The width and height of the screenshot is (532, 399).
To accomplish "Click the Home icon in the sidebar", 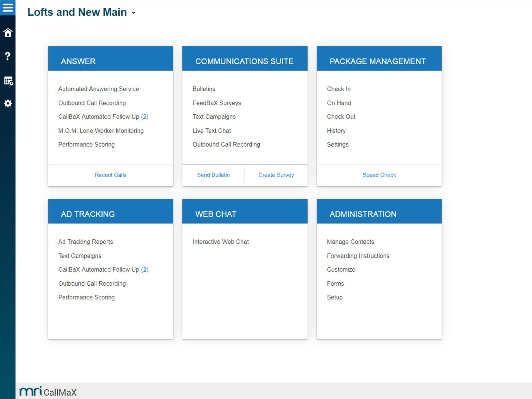I will pyautogui.click(x=8, y=32).
